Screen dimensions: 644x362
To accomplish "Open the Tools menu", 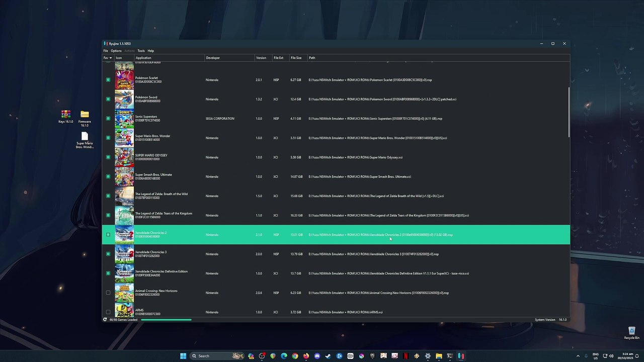I will pos(141,51).
